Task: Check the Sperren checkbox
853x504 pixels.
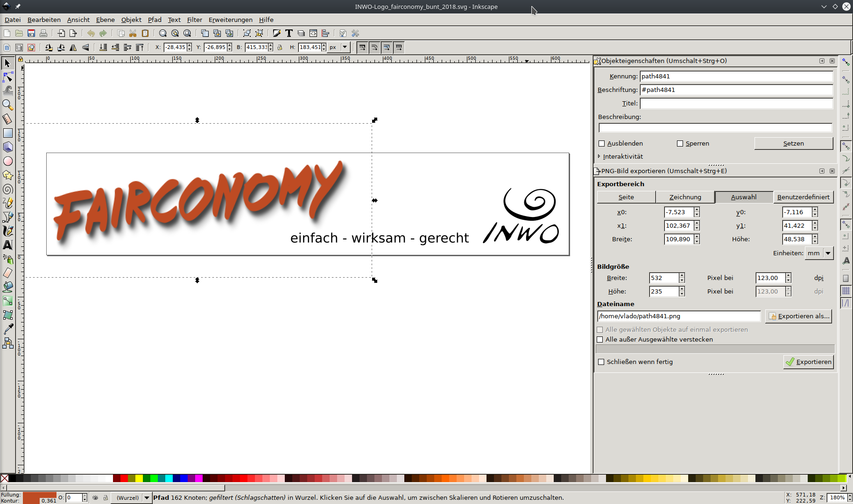Action: tap(680, 143)
